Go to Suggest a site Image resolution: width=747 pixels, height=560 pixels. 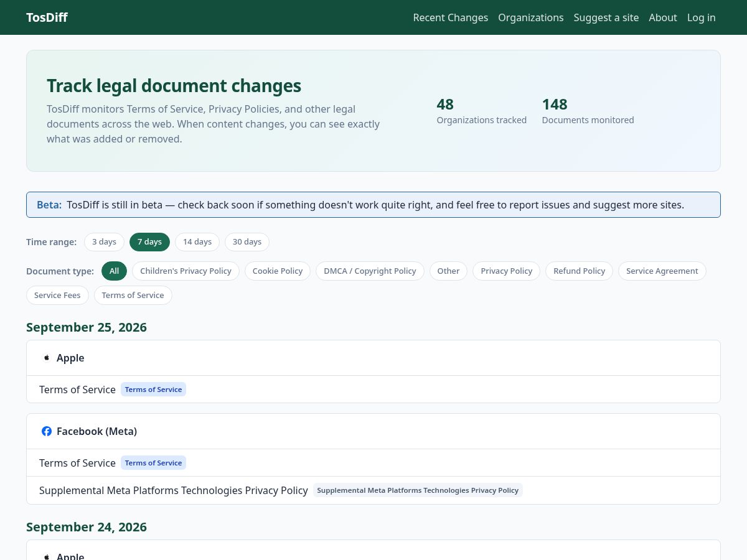[x=606, y=17]
